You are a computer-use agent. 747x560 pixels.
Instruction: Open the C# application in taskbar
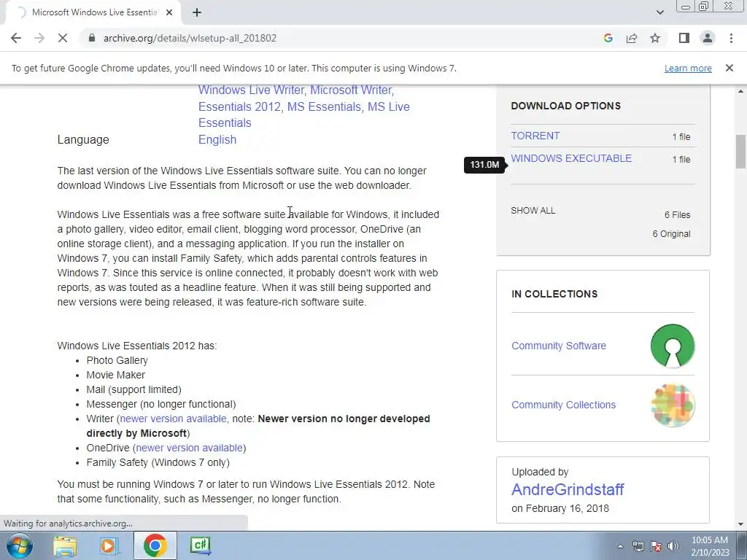pyautogui.click(x=200, y=545)
